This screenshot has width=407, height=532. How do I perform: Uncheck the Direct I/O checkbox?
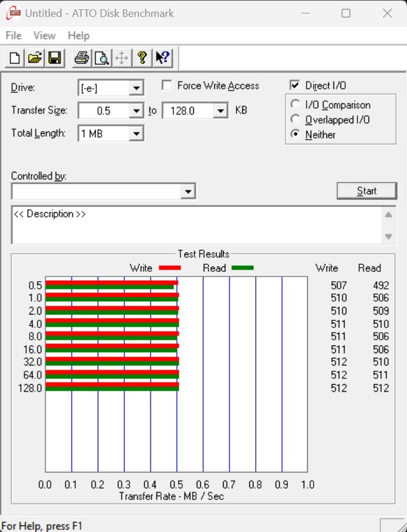[295, 85]
